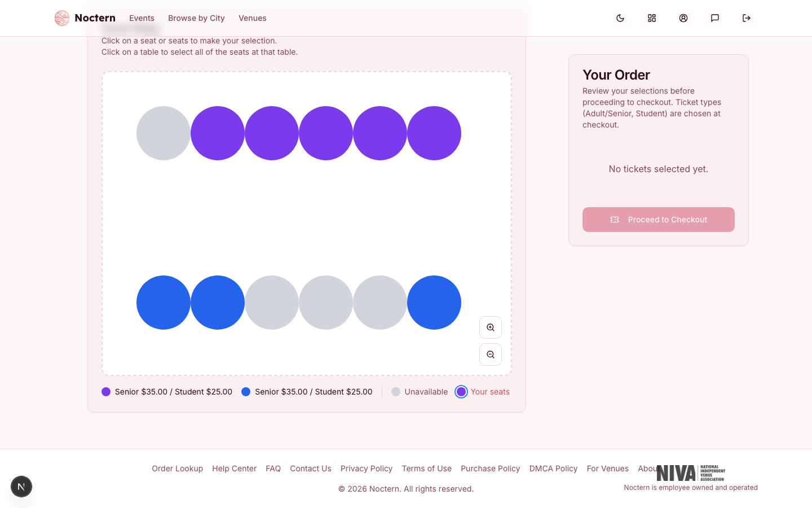The image size is (812, 508).
Task: Open the FAQ footer link
Action: (273, 468)
